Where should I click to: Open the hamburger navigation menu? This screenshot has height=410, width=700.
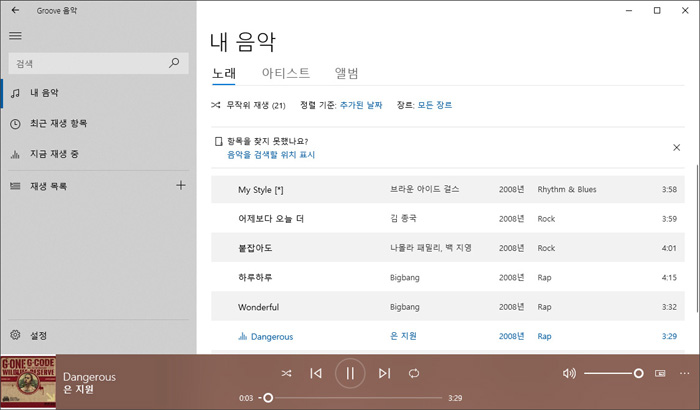coord(15,35)
